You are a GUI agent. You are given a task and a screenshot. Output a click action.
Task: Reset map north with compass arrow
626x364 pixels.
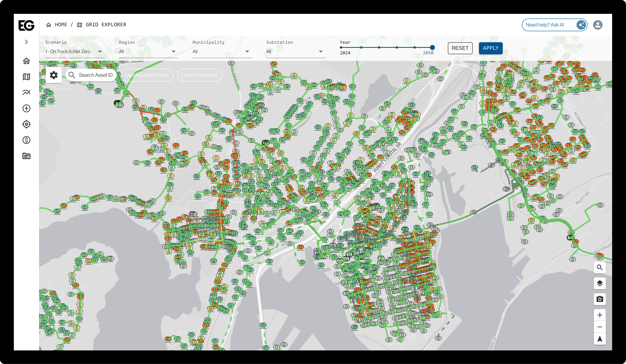click(x=599, y=339)
